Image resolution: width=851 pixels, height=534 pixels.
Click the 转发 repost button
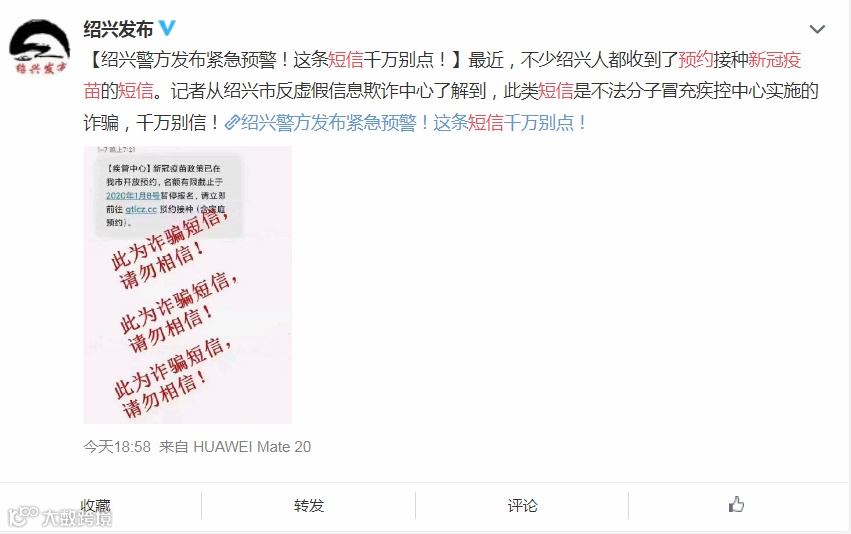309,506
